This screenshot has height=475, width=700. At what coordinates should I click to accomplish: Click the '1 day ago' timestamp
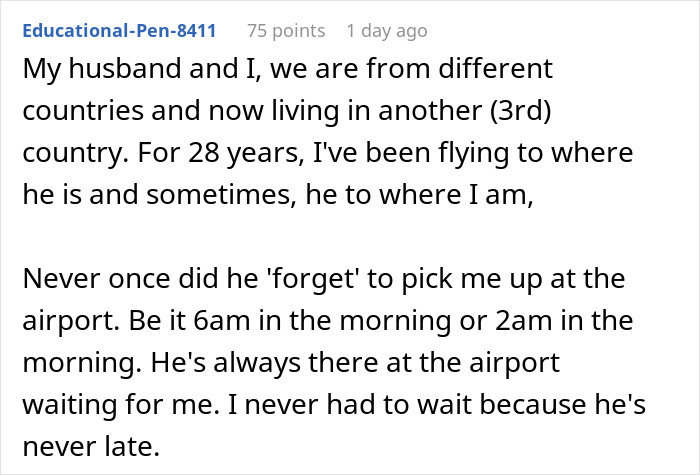[387, 31]
